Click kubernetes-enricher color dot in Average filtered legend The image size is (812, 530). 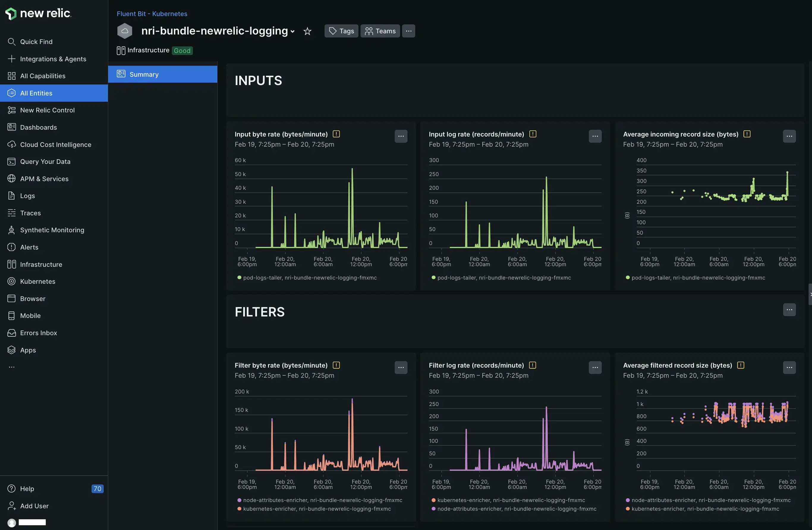[x=627, y=509]
